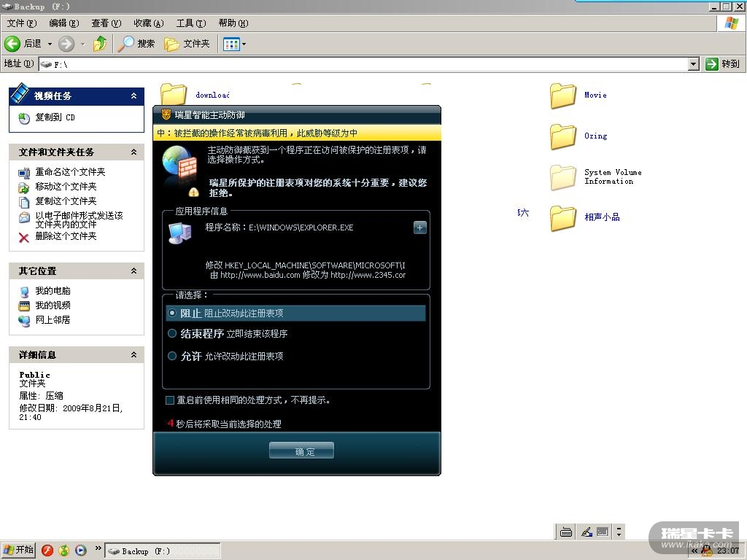Select the download folder icon
Image resolution: width=747 pixels, height=560 pixels.
174,95
